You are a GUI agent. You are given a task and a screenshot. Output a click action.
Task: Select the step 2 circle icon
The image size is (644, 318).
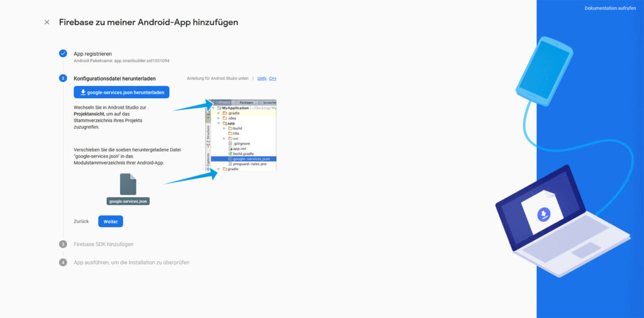(x=63, y=78)
